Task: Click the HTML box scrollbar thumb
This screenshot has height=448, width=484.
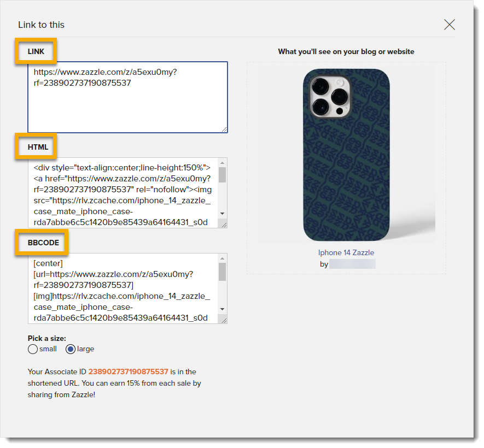Action: coord(222,175)
